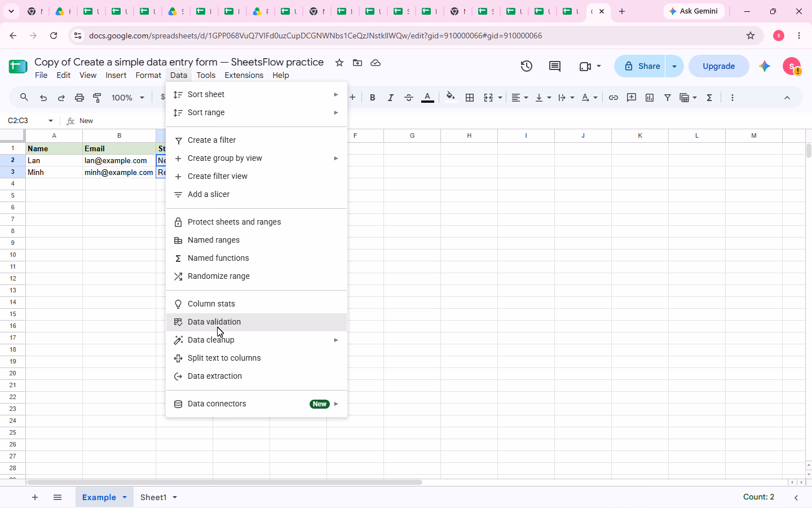Viewport: 812px width, 508px height.
Task: Click the create filter funnel icon
Action: pyautogui.click(x=668, y=98)
